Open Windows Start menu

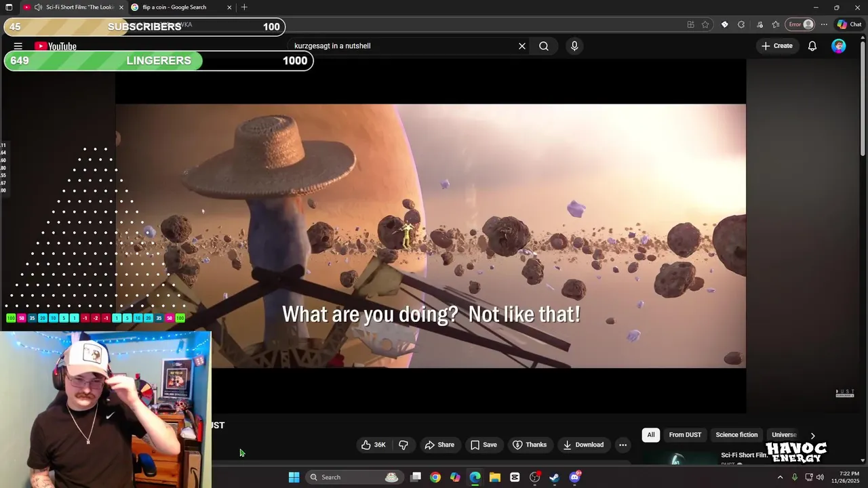[294, 477]
